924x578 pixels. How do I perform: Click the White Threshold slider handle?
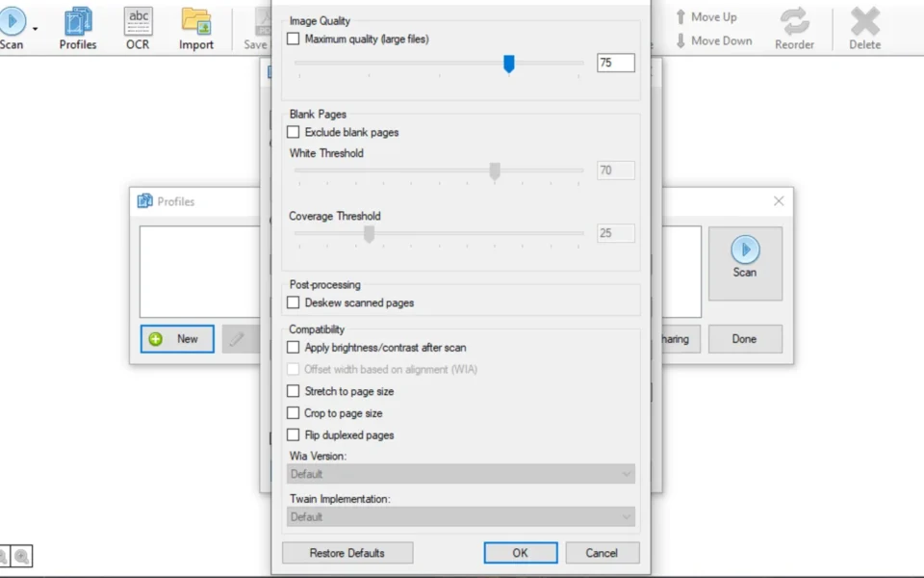[495, 171]
